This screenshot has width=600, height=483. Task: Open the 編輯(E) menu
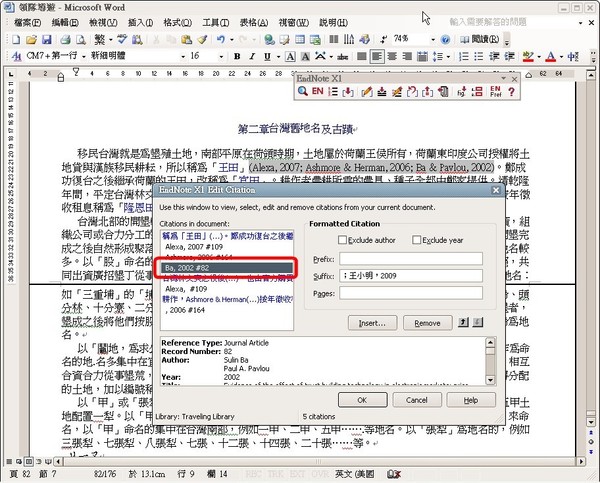click(x=65, y=23)
